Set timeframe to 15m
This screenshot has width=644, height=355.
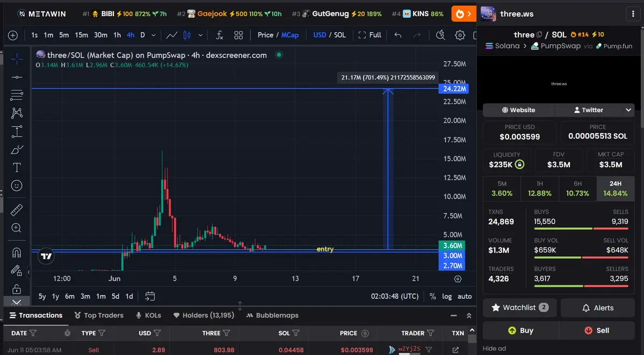point(81,35)
